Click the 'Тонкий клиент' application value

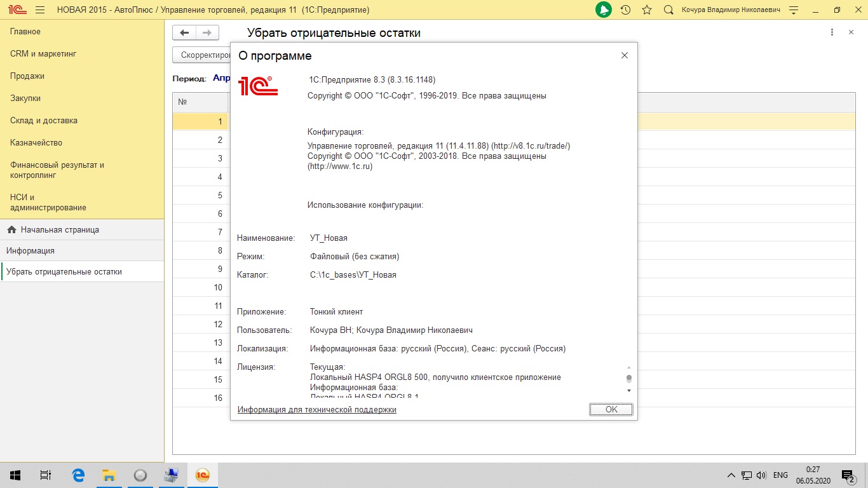click(x=336, y=312)
